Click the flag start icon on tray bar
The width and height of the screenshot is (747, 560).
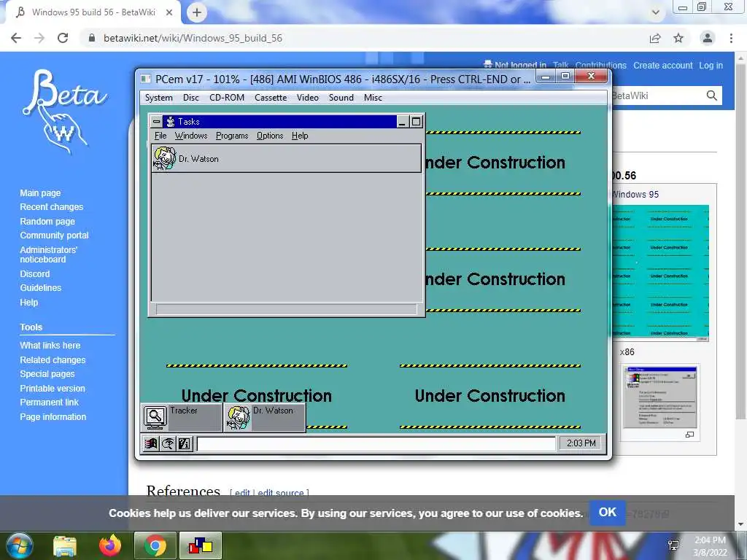[151, 444]
